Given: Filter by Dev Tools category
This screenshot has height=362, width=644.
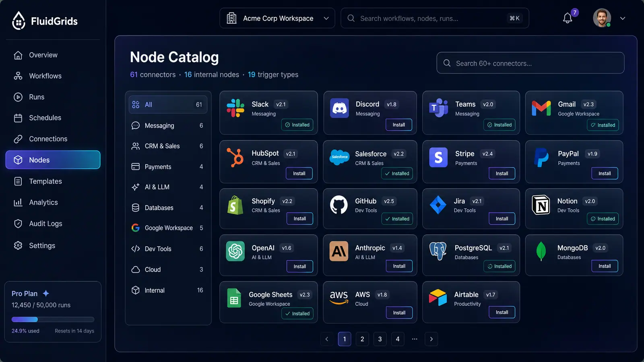Looking at the screenshot, I should (x=168, y=249).
